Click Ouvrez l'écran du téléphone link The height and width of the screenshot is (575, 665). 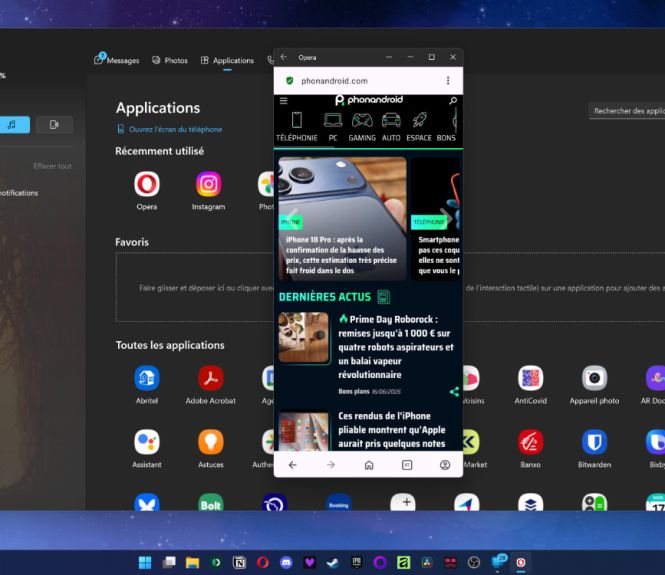(170, 129)
